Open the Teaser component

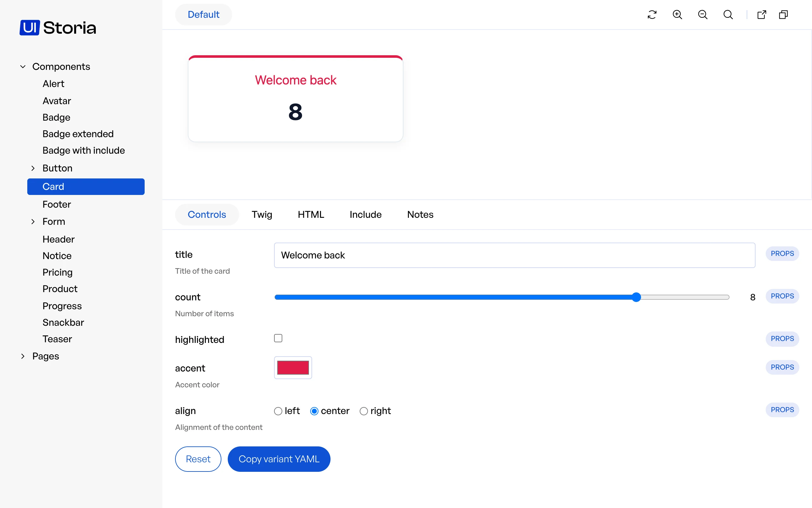[x=57, y=339]
